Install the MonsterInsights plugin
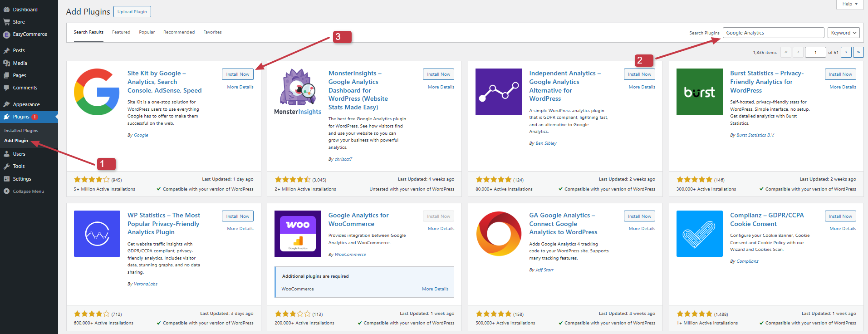This screenshot has height=334, width=868. tap(438, 74)
